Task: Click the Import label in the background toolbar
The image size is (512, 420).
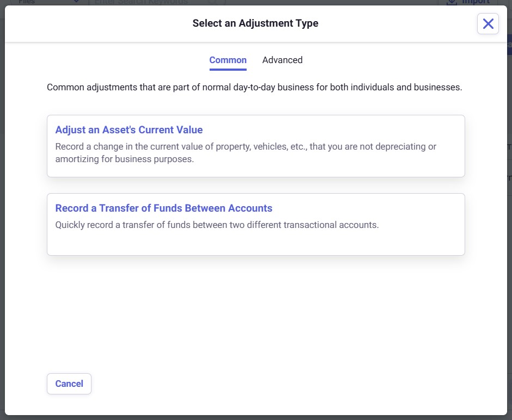Action: click(476, 2)
